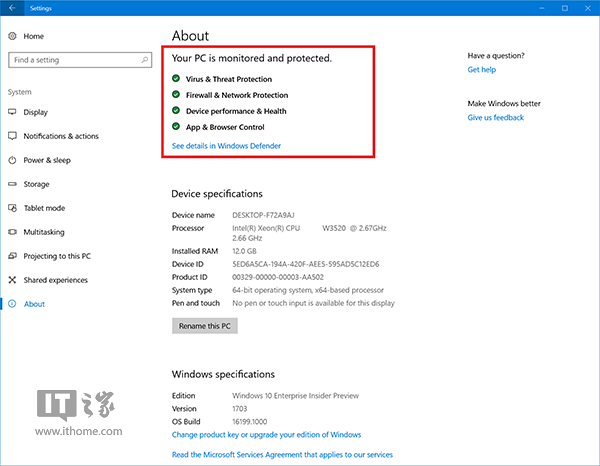
Task: Click the OS Build value 16199.1000
Action: point(249,422)
